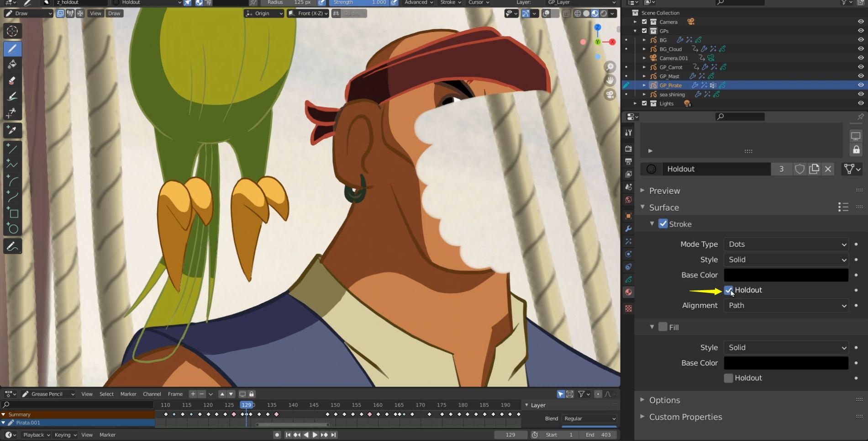Select the Cutter tool
This screenshot has height=441, width=868.
[x=12, y=112]
